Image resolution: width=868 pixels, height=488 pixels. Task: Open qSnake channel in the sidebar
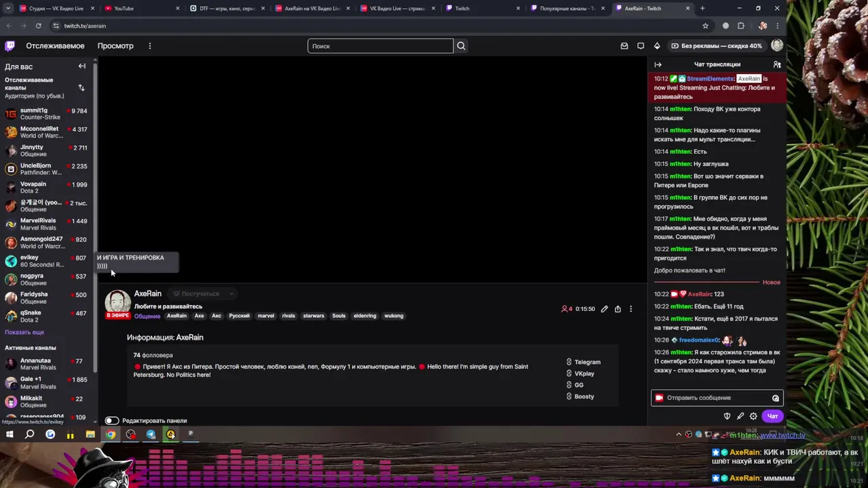[x=46, y=317]
